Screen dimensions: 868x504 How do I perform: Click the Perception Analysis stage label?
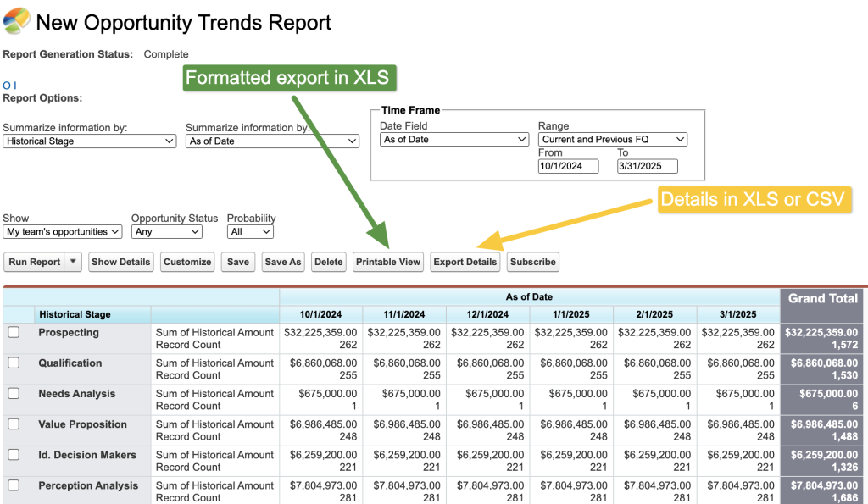88,485
